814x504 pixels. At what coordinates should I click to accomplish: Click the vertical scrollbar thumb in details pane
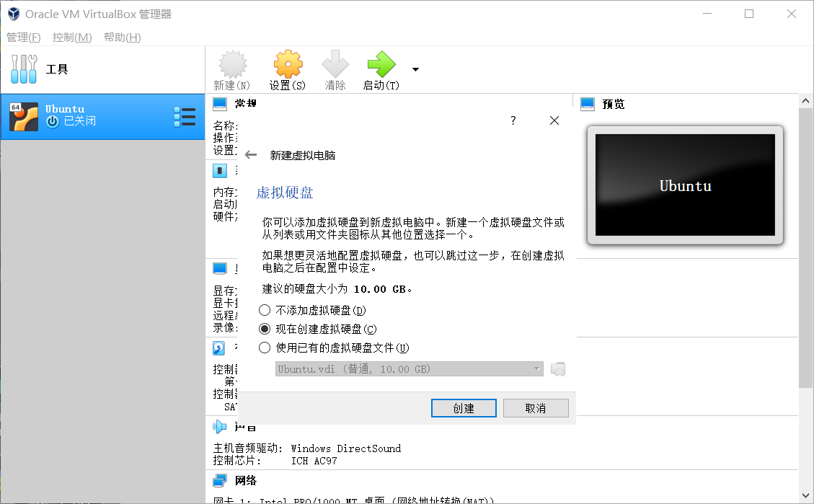click(x=805, y=248)
